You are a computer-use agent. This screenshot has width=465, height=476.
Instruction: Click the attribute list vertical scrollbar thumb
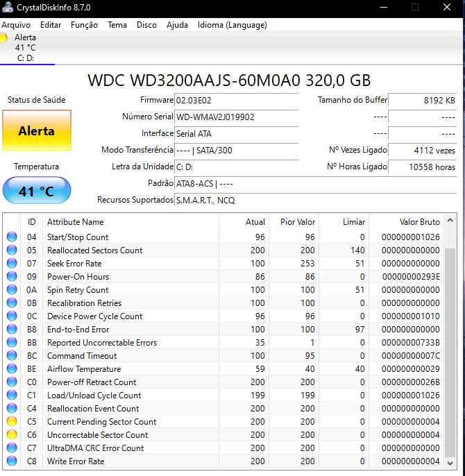[450, 352]
